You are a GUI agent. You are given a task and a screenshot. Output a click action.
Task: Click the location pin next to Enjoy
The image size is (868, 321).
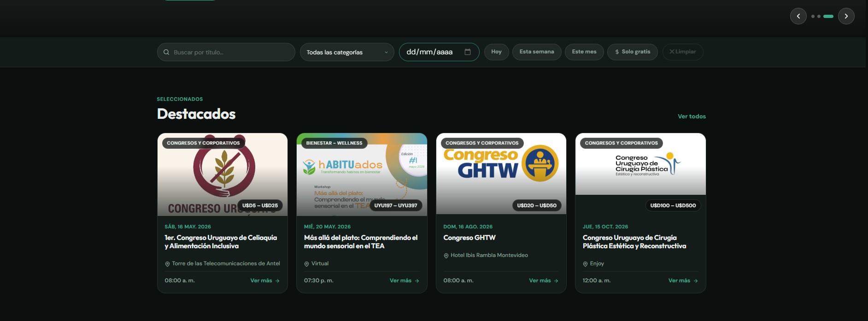585,264
